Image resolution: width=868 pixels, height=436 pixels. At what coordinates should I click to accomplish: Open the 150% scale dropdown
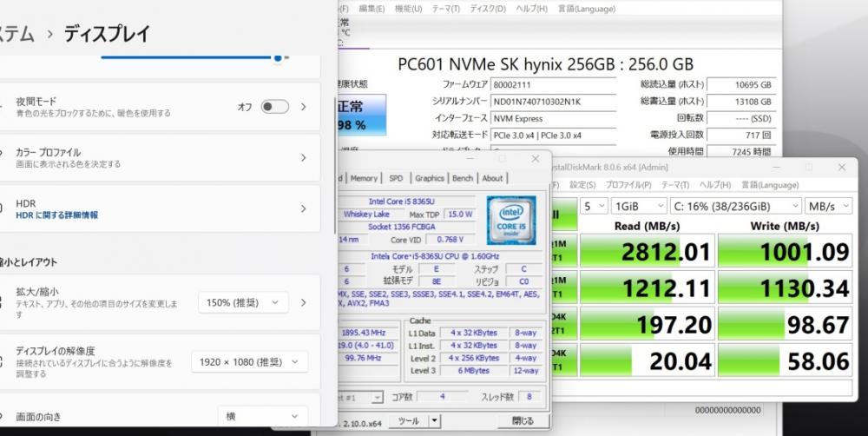click(243, 302)
